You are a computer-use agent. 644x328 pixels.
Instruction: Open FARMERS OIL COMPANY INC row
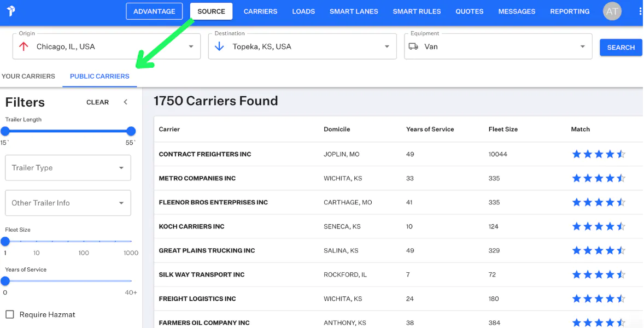[x=399, y=320]
